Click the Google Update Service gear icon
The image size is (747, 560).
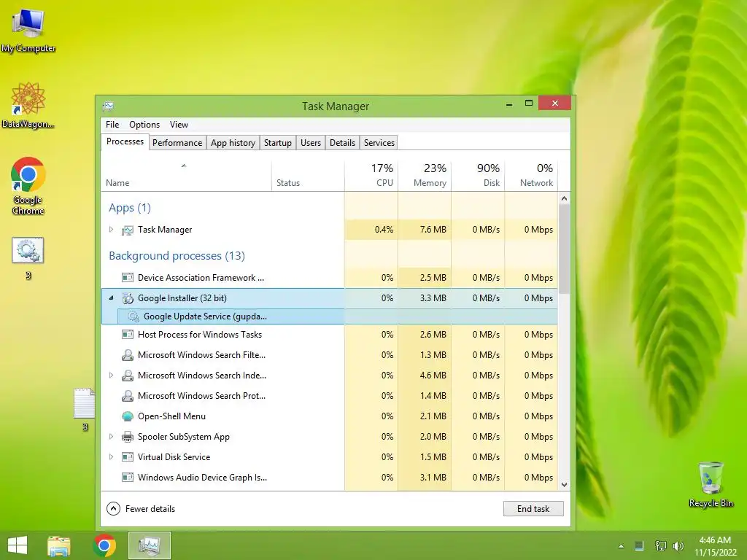click(x=133, y=316)
